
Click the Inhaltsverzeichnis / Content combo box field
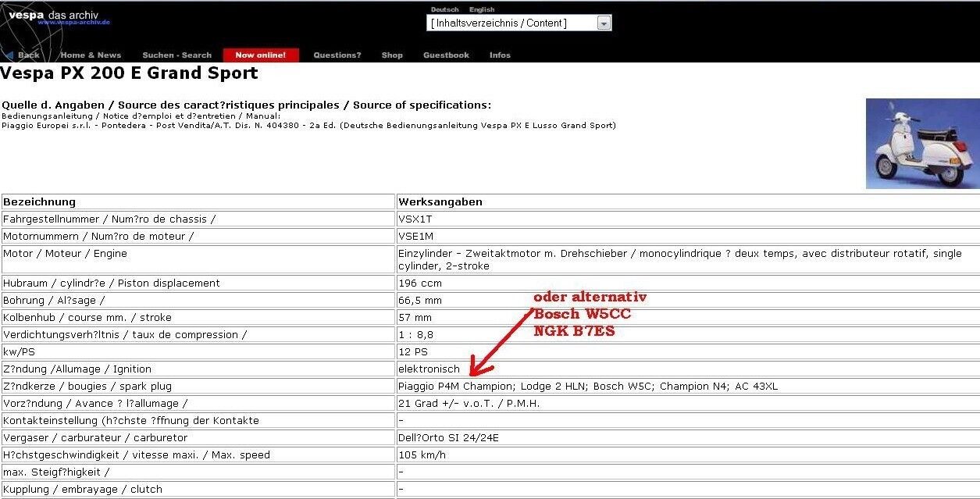point(511,23)
